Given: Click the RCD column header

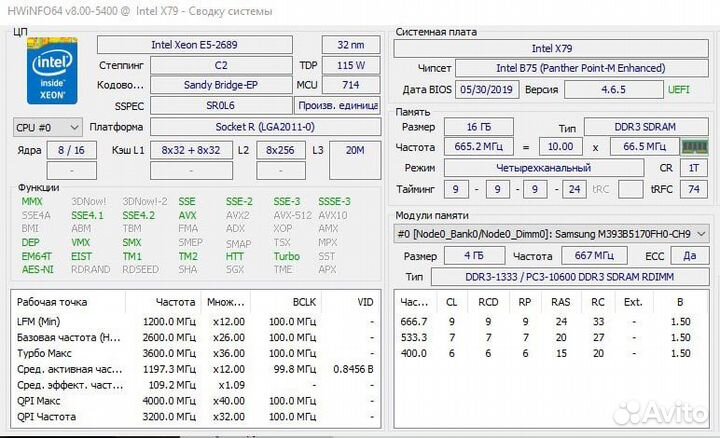Looking at the screenshot, I should click(488, 302).
